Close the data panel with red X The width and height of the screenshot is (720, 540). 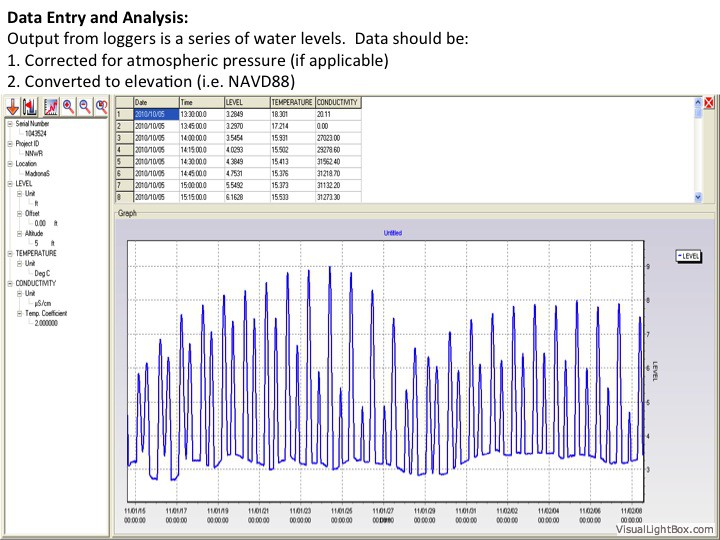click(709, 103)
